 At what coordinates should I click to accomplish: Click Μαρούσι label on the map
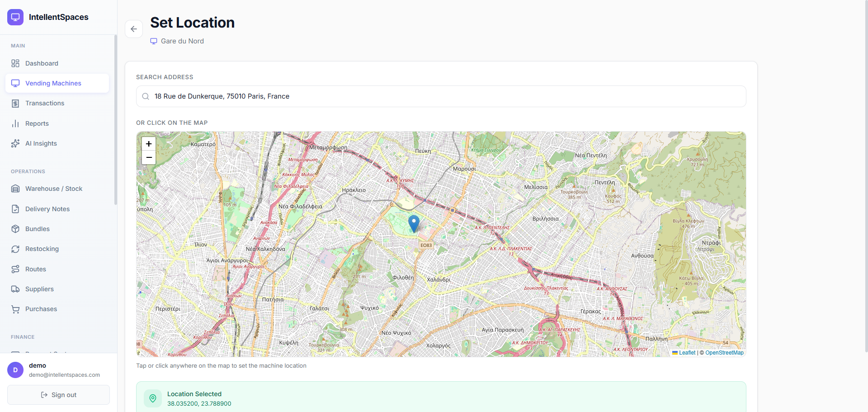[x=464, y=169]
